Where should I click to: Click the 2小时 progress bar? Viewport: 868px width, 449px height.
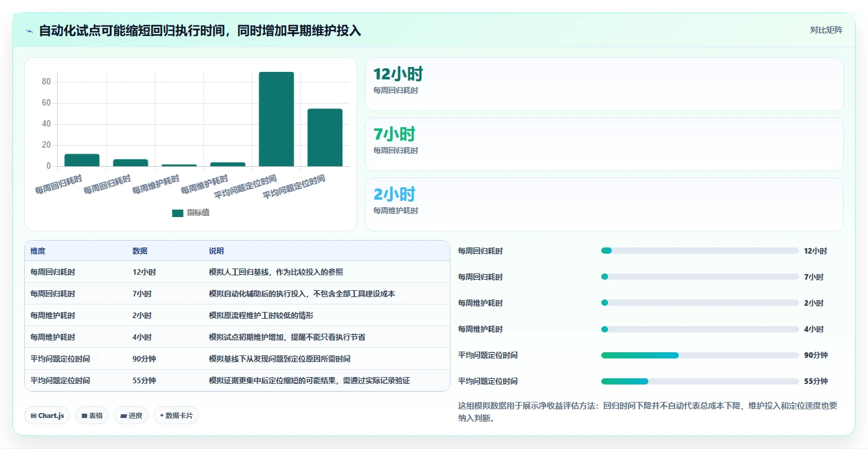pos(700,303)
